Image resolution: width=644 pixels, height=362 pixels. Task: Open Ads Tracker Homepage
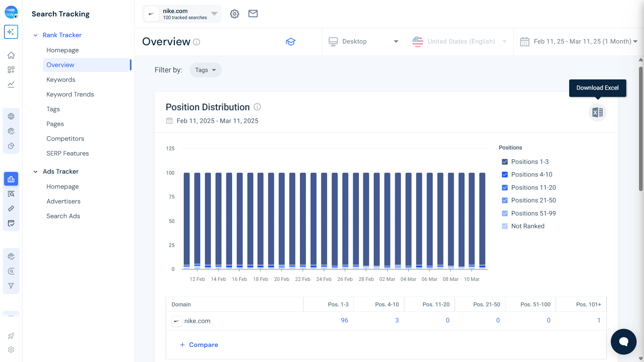(62, 187)
